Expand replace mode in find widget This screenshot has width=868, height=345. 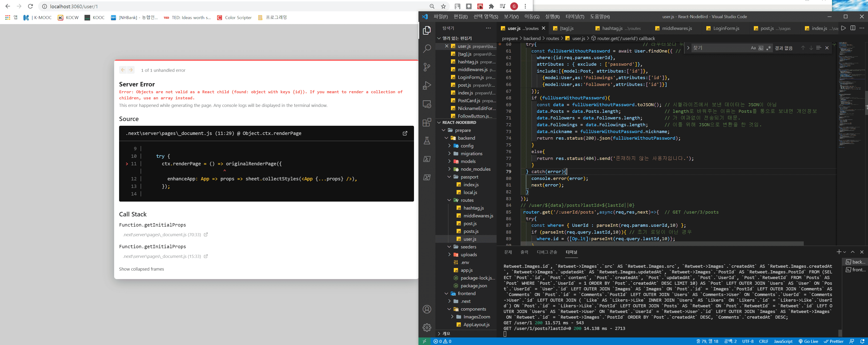tap(688, 48)
